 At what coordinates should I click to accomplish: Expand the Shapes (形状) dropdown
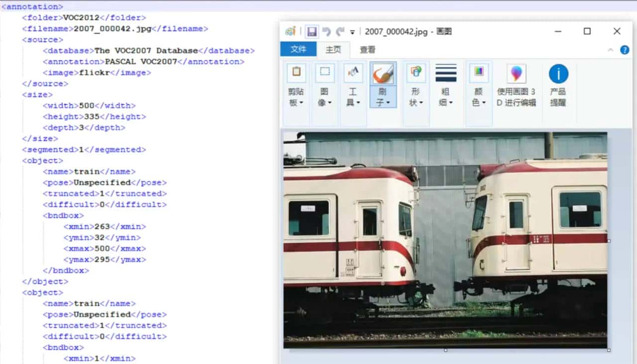click(x=416, y=97)
